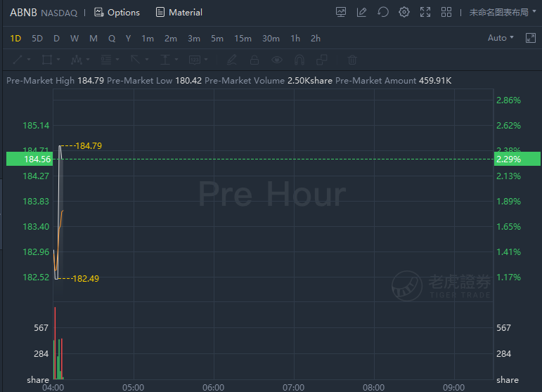Toggle the magnet snap mode
542x392 pixels.
click(x=299, y=60)
